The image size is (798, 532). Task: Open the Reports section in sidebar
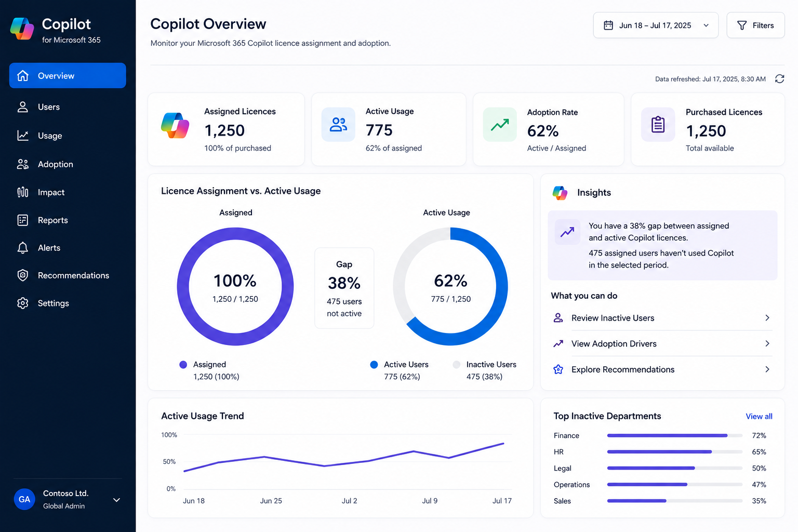(x=68, y=220)
